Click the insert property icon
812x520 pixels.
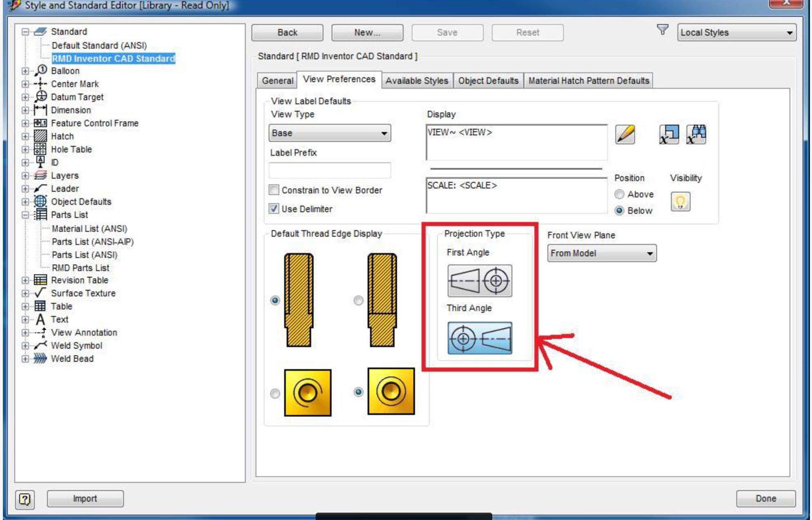pos(669,134)
